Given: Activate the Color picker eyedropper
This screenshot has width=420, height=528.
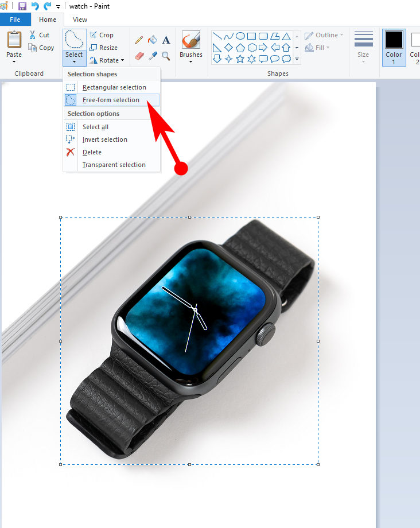Looking at the screenshot, I should click(152, 56).
